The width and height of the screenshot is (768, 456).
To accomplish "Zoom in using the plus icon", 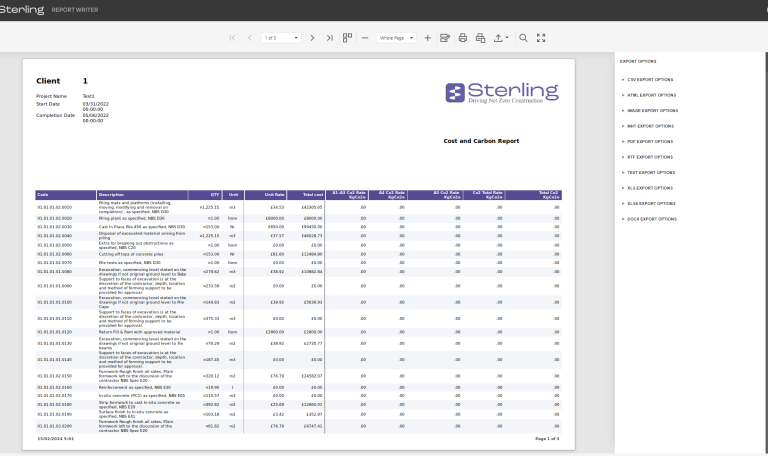I will pyautogui.click(x=427, y=38).
